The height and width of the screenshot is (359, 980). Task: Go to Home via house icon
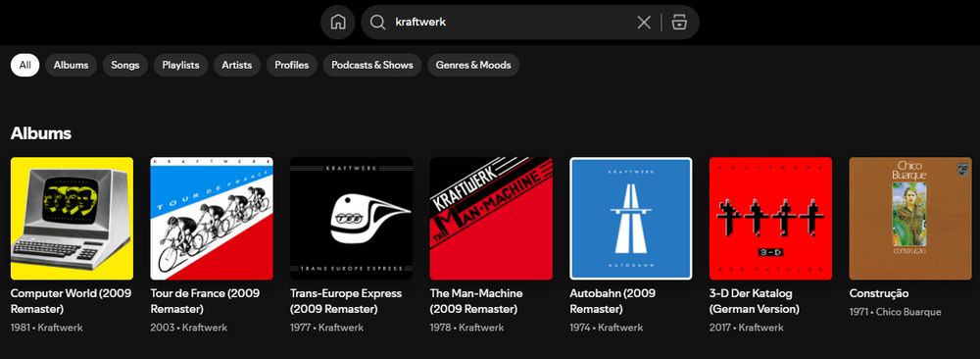click(x=337, y=23)
